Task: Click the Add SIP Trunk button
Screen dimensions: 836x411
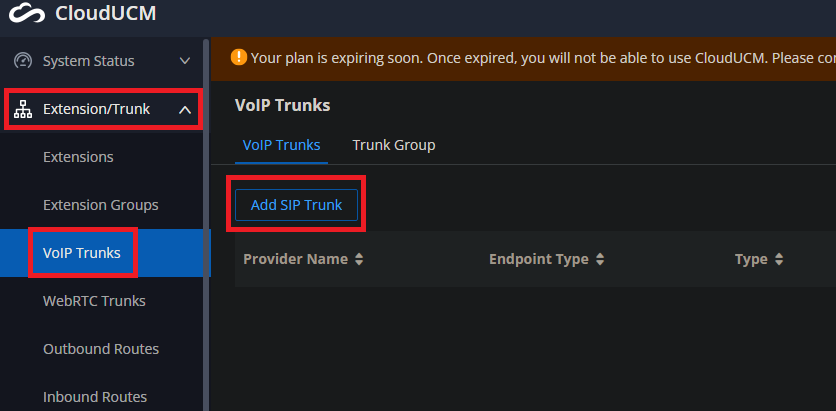Action: (296, 205)
